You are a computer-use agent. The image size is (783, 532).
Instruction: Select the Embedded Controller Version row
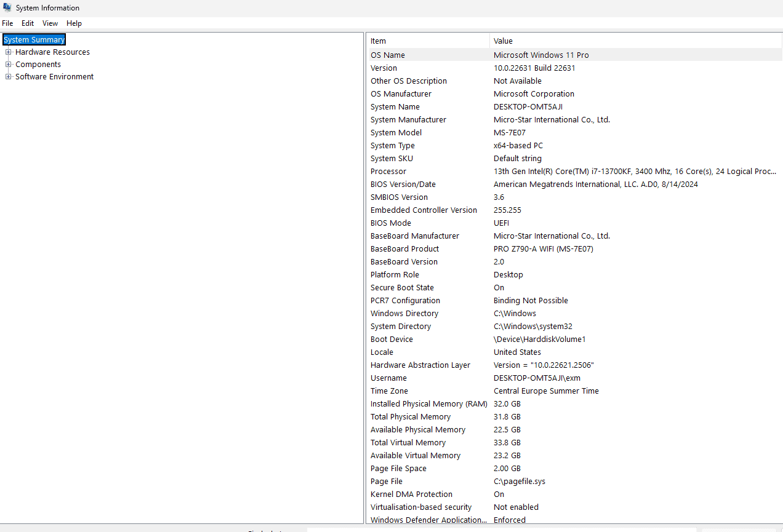[575, 210]
